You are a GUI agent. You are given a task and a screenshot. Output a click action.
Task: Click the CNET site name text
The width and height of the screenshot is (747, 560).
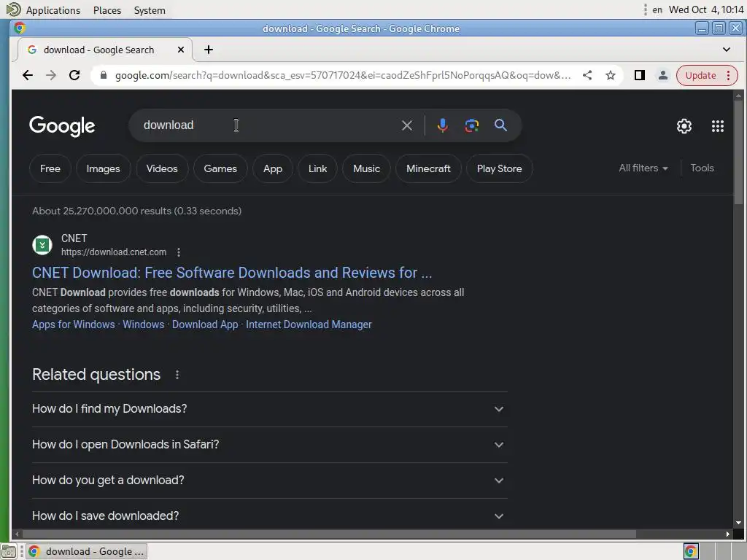coord(74,238)
